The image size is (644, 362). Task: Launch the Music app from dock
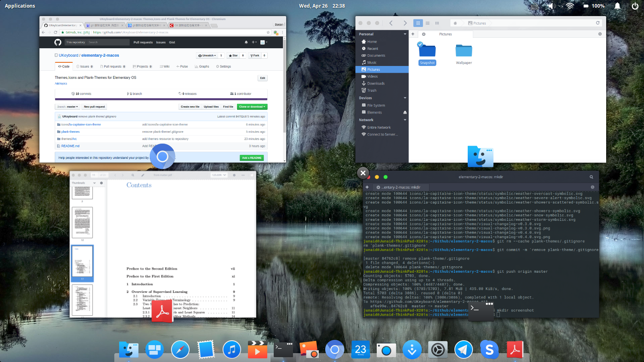point(232,350)
